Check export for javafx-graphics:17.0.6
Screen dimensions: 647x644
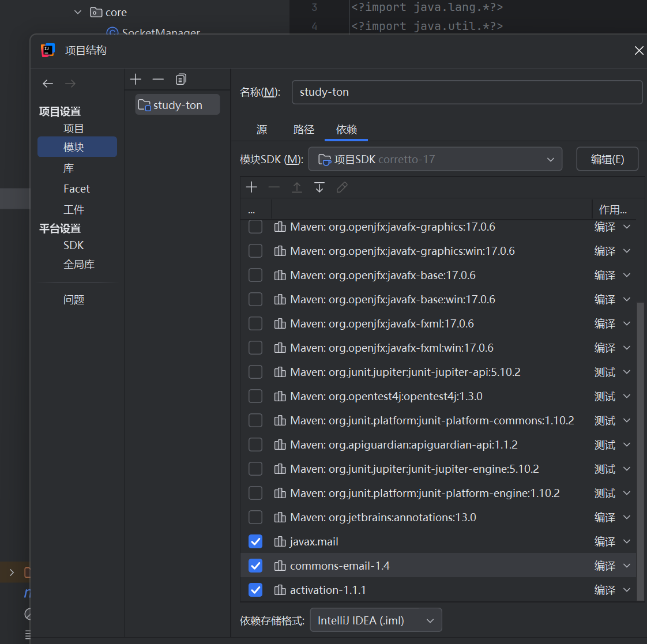coord(255,227)
